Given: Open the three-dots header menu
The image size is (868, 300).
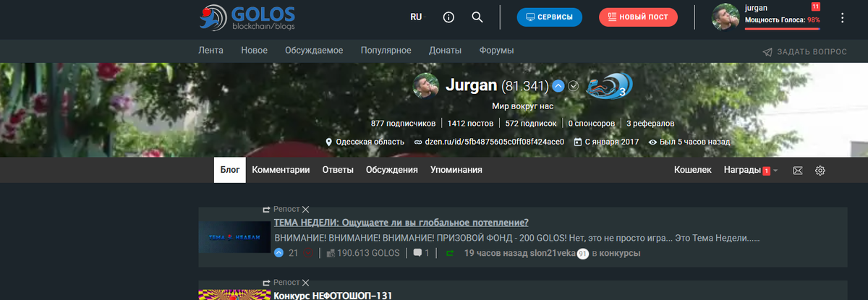Looking at the screenshot, I should pos(842,18).
